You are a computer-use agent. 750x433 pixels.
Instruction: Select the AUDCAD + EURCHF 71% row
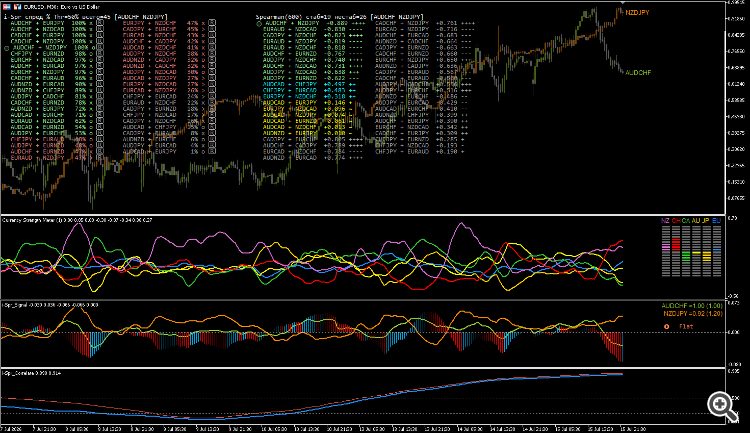coord(50,115)
